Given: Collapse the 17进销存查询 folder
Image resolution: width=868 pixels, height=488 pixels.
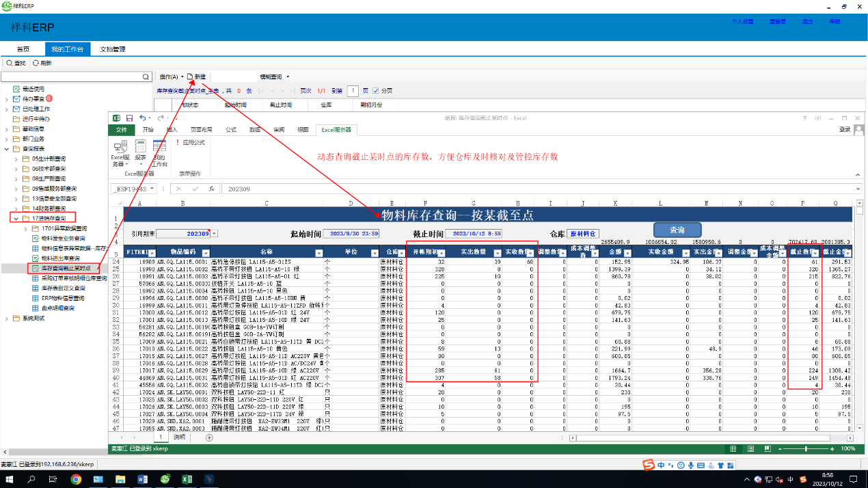Looking at the screenshot, I should [16, 218].
